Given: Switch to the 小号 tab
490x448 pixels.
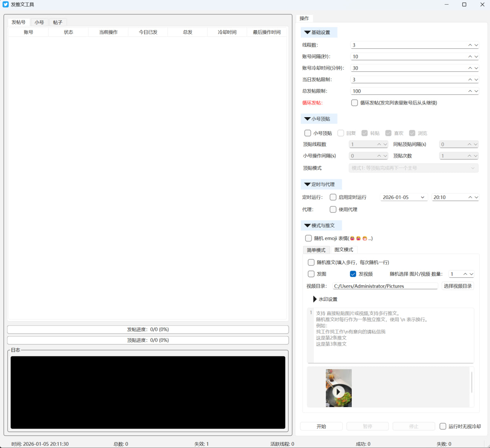Looking at the screenshot, I should 39,23.
